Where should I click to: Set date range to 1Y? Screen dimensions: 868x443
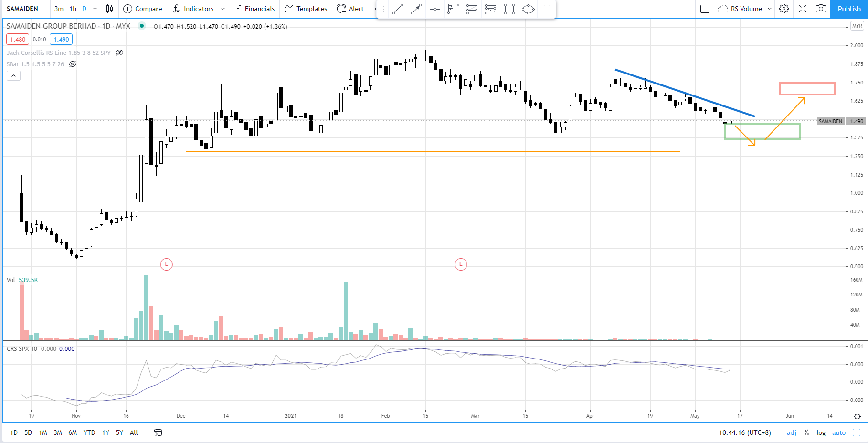[106, 432]
